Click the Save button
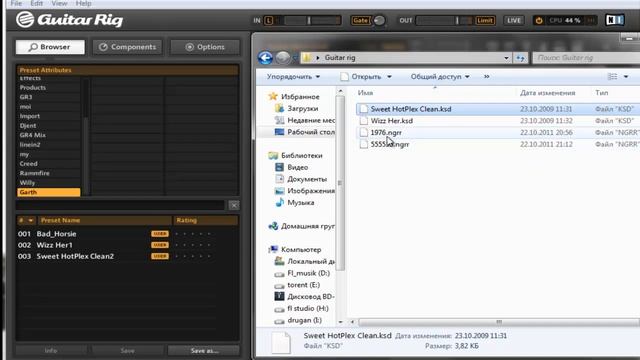This screenshot has width=640, height=360. tap(127, 351)
